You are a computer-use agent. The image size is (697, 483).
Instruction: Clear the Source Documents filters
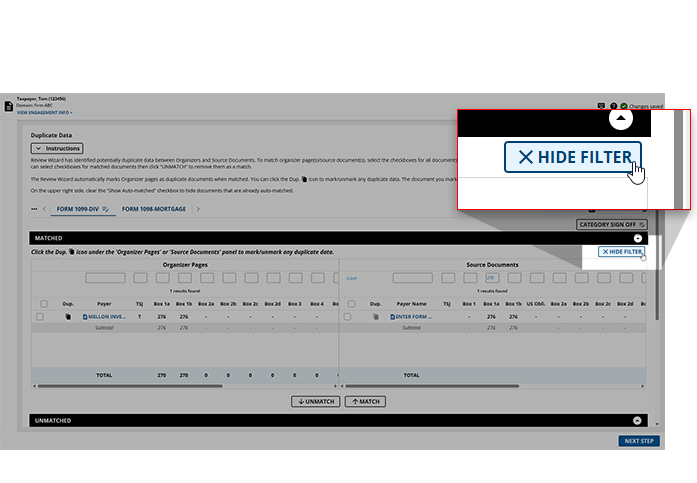click(352, 279)
